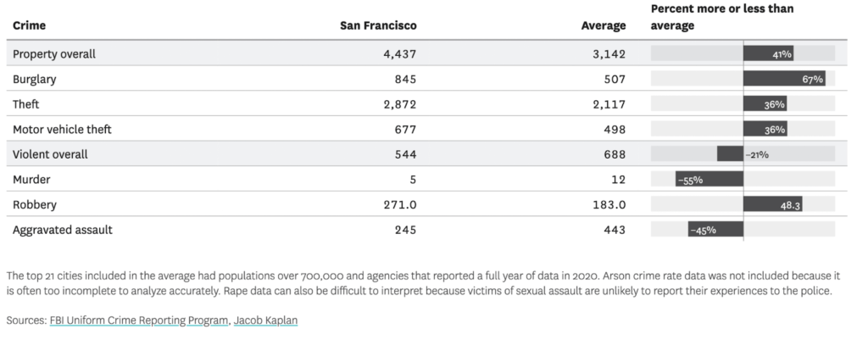Click the San Francisco Theft value 2,872

(399, 103)
